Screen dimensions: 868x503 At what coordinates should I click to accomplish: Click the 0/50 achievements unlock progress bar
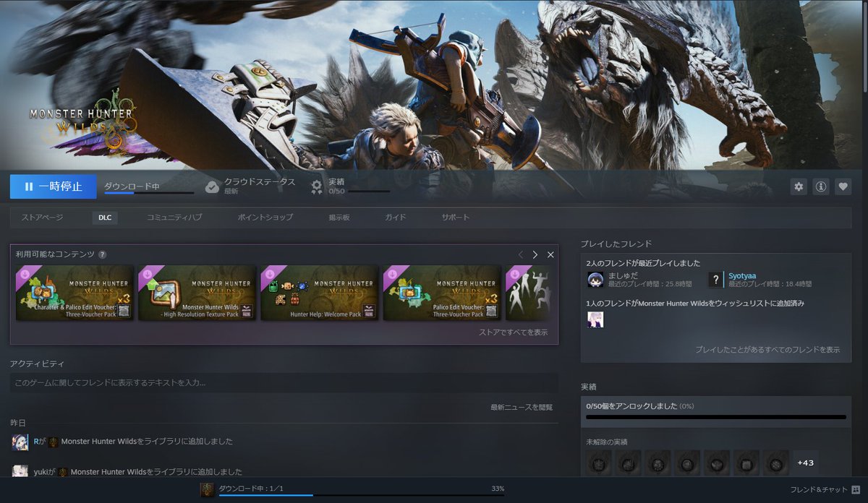tap(716, 417)
